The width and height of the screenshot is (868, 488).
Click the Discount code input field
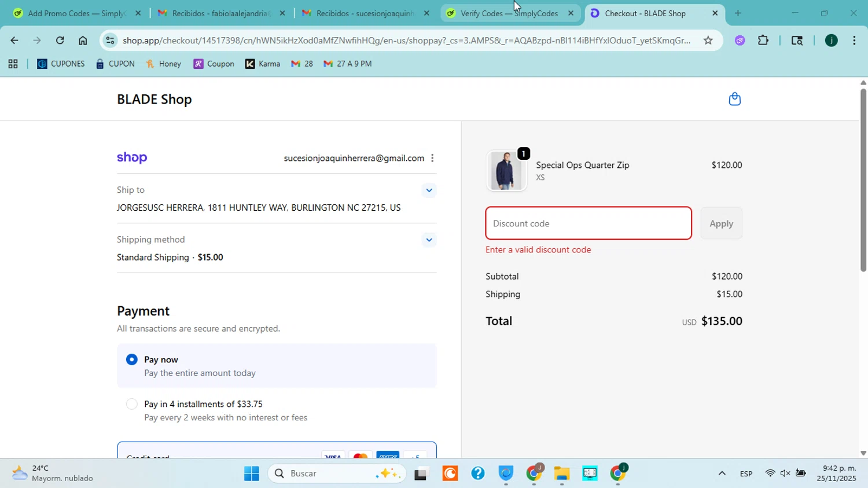pyautogui.click(x=589, y=223)
